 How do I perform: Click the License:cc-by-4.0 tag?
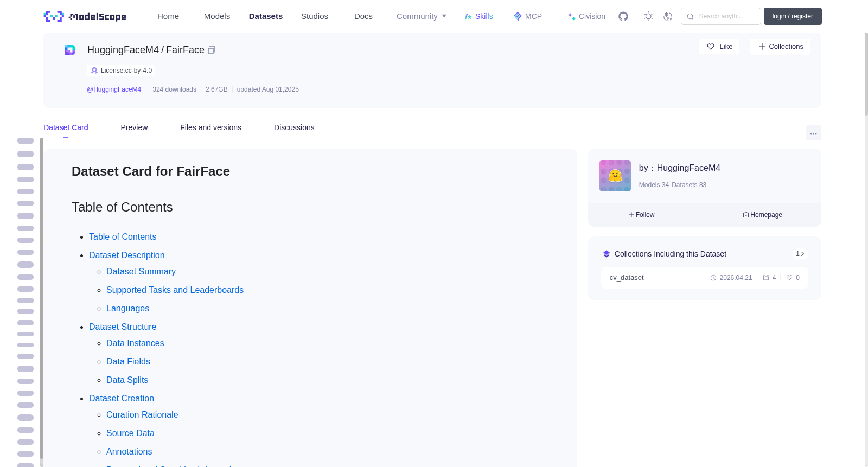tap(121, 71)
